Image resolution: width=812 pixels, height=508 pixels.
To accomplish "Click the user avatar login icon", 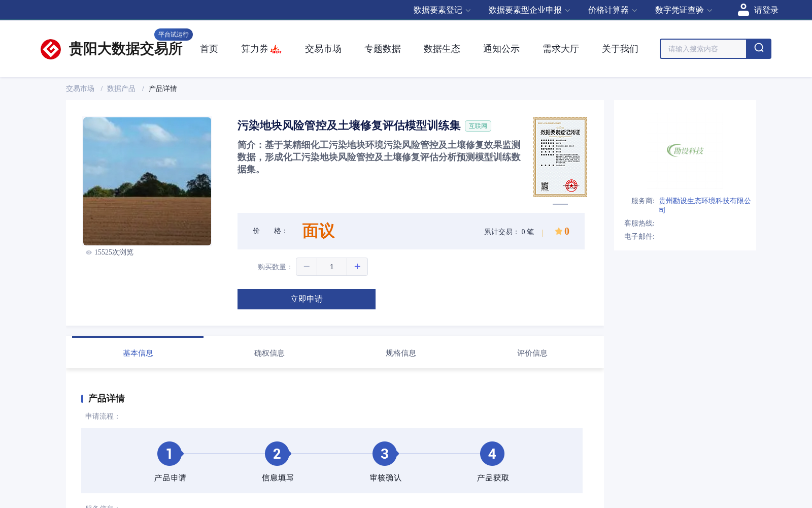I will point(743,10).
